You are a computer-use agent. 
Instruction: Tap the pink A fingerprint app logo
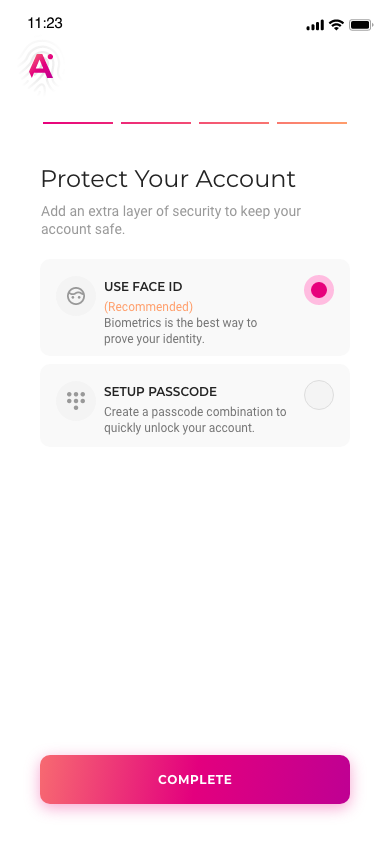click(41, 67)
